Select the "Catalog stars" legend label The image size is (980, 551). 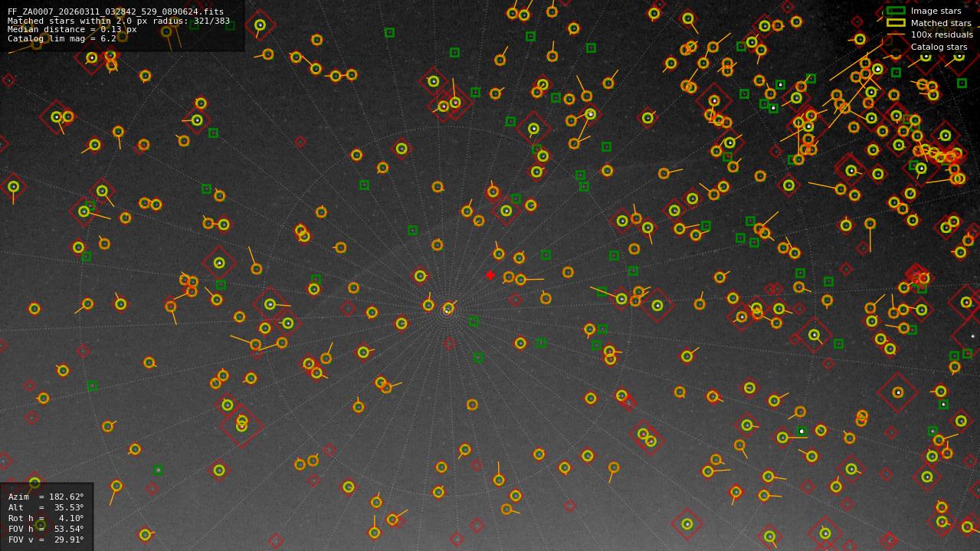pyautogui.click(x=939, y=47)
